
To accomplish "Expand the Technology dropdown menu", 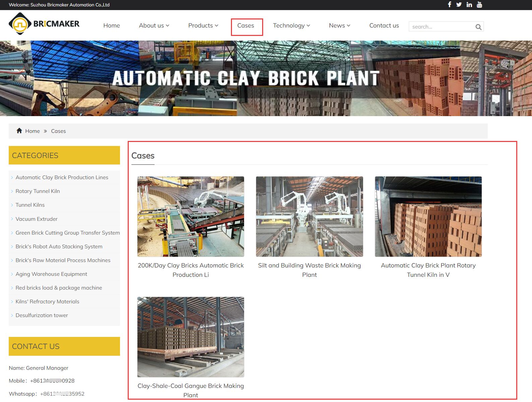I will [291, 26].
